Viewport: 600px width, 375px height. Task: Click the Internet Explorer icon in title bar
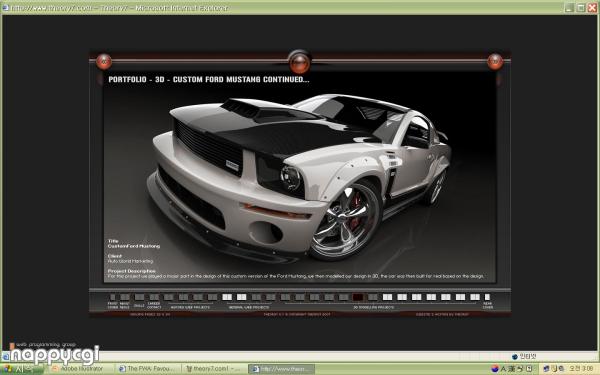(x=5, y=8)
